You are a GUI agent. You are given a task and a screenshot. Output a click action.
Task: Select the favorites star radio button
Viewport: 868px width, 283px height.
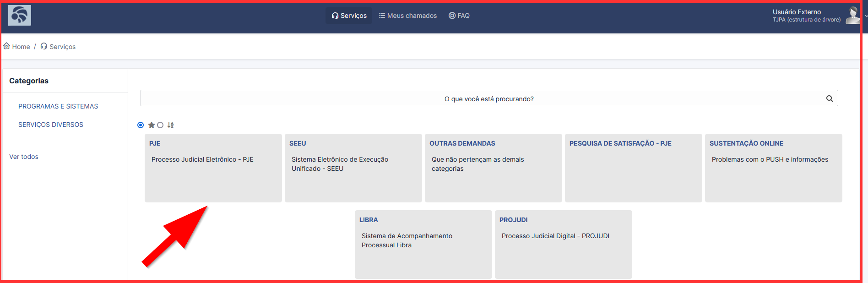[x=141, y=125]
